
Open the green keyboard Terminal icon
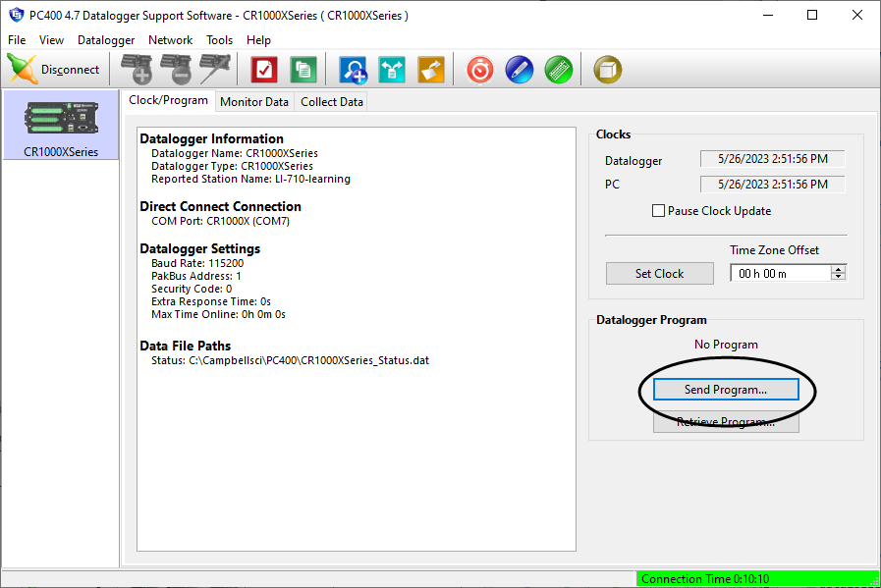[x=558, y=70]
